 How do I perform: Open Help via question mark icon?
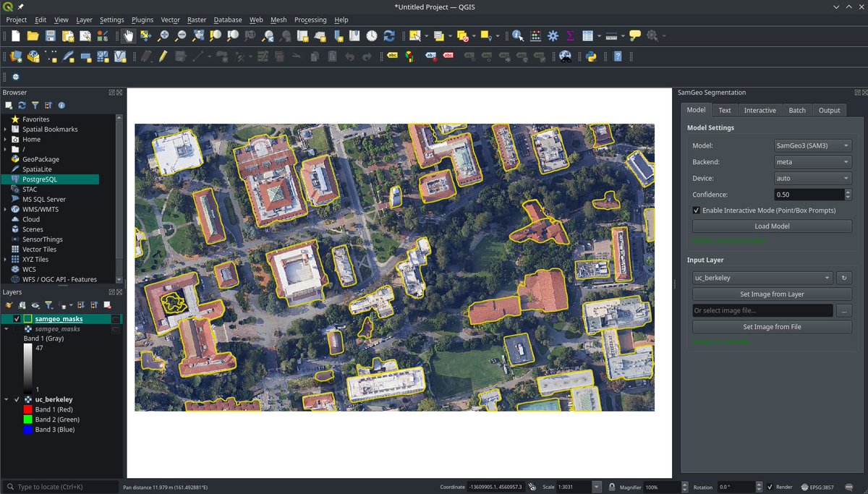tap(618, 56)
